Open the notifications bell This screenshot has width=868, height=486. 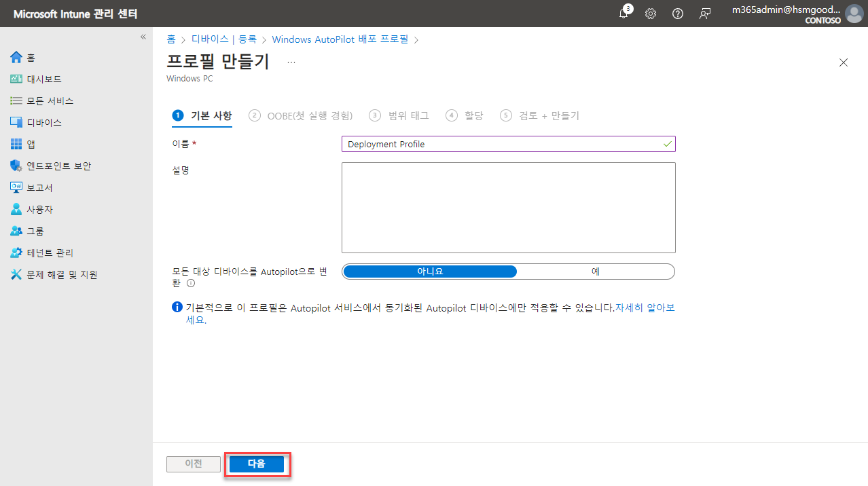[x=623, y=14]
